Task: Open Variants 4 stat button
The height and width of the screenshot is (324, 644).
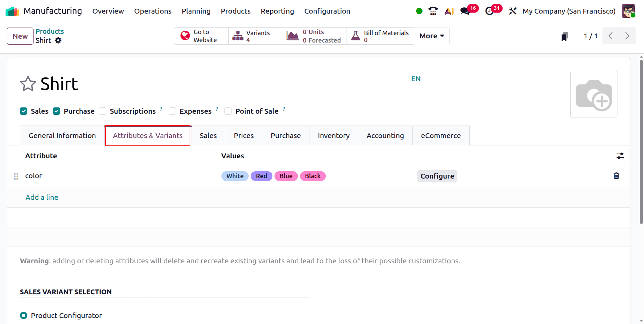Action: pyautogui.click(x=256, y=36)
